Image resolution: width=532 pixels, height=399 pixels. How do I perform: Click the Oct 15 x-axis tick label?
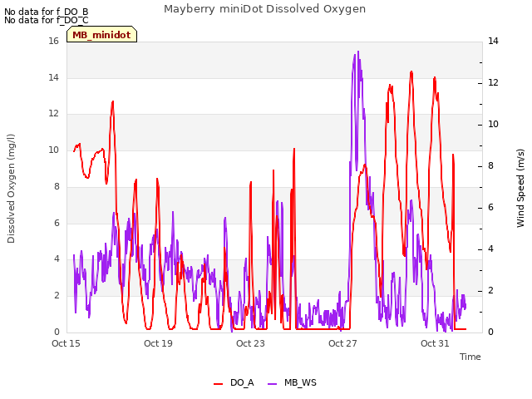(66, 343)
